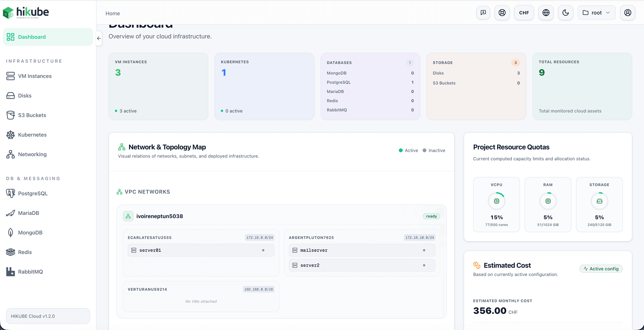
Task: Click S3 Buckets row in Storage card
Action: pos(476,83)
